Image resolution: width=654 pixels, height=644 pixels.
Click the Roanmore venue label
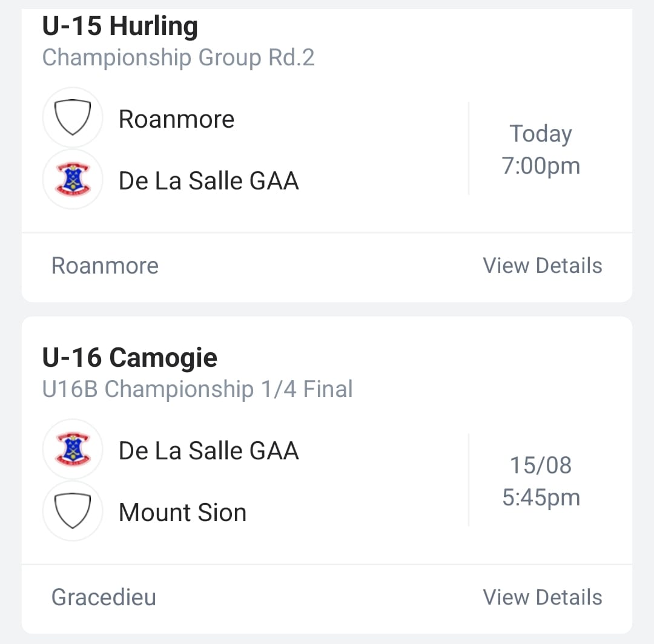(105, 266)
